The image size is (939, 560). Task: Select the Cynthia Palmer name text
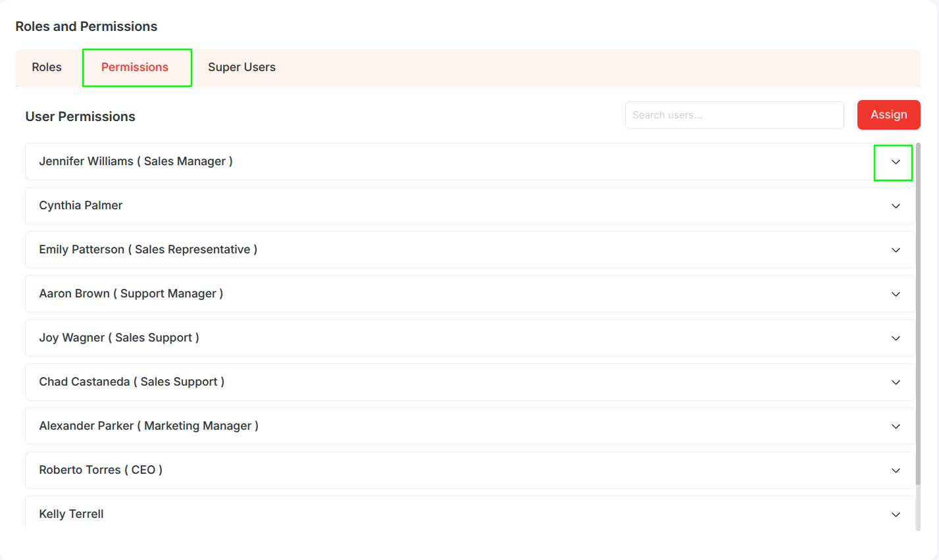pos(81,205)
